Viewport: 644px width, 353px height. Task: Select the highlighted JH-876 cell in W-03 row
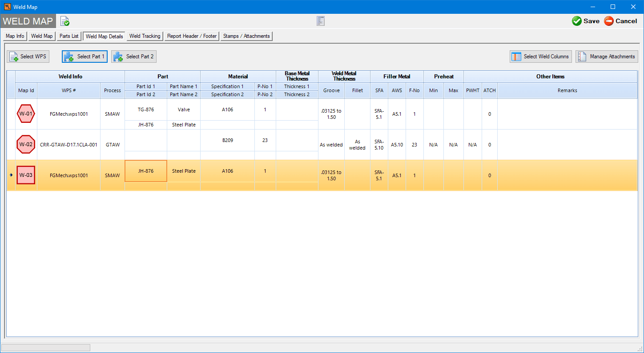click(x=146, y=171)
